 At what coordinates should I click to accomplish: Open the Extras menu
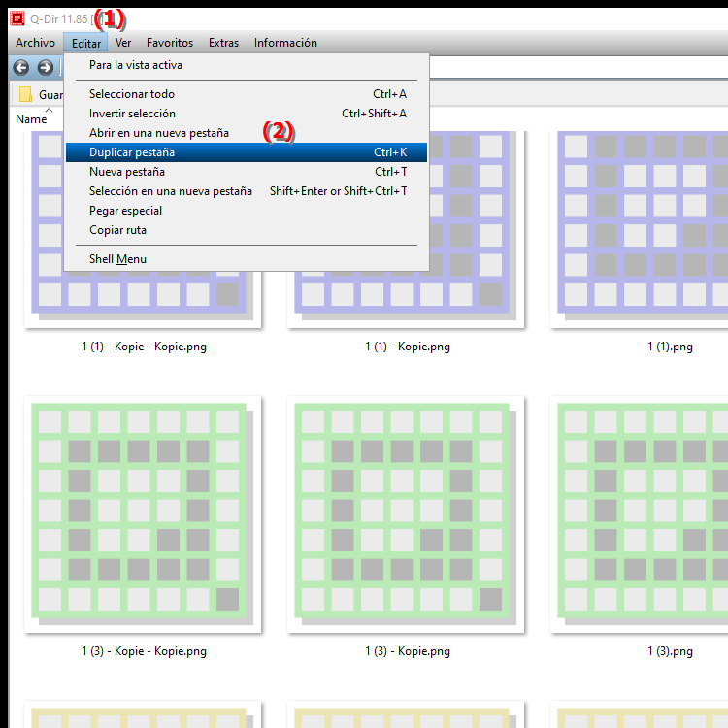(x=223, y=43)
